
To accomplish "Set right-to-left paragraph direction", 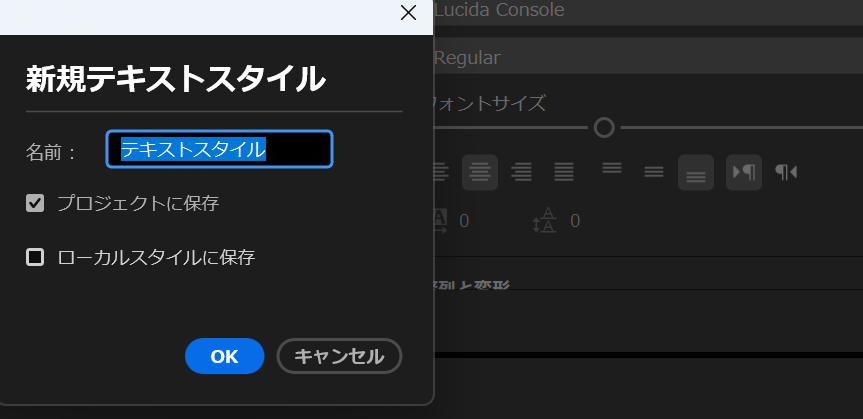I will pos(786,172).
